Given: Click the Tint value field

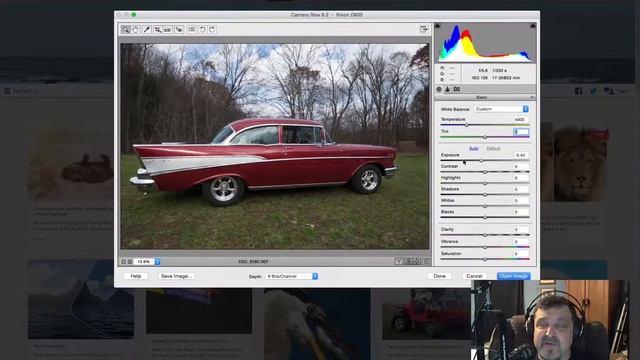Looking at the screenshot, I should click(521, 131).
